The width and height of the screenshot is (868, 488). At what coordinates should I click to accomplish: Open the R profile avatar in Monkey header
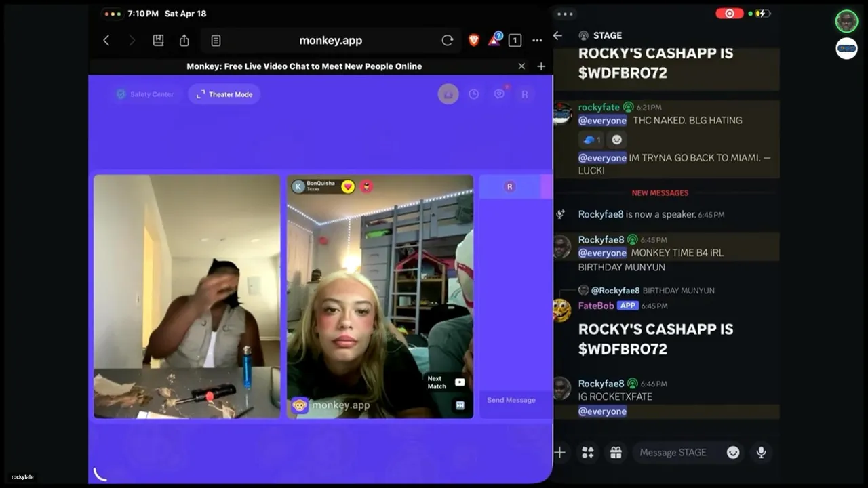click(524, 94)
